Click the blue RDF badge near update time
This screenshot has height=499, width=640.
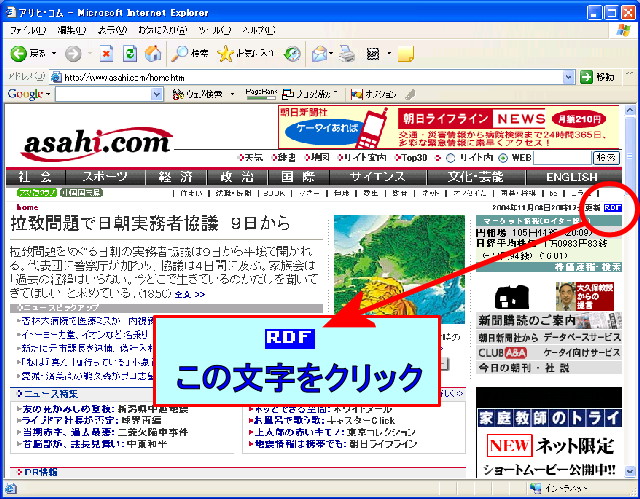click(x=613, y=208)
